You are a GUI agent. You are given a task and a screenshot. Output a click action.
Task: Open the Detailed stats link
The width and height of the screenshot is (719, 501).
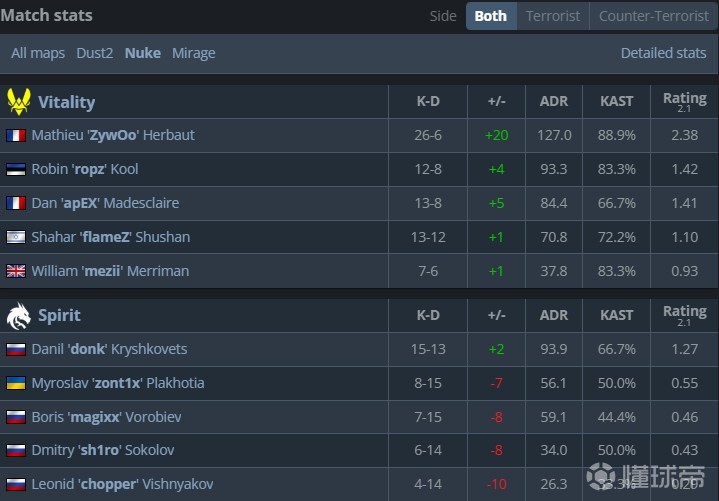(x=663, y=53)
